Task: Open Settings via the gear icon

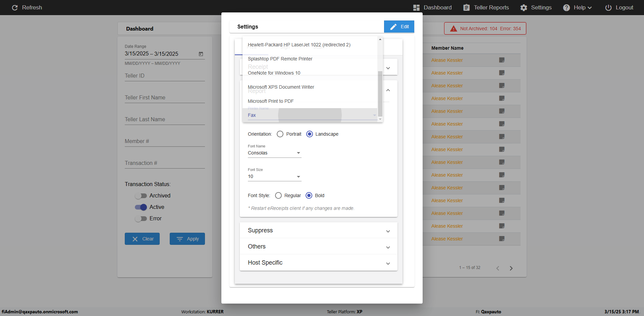Action: pyautogui.click(x=524, y=7)
